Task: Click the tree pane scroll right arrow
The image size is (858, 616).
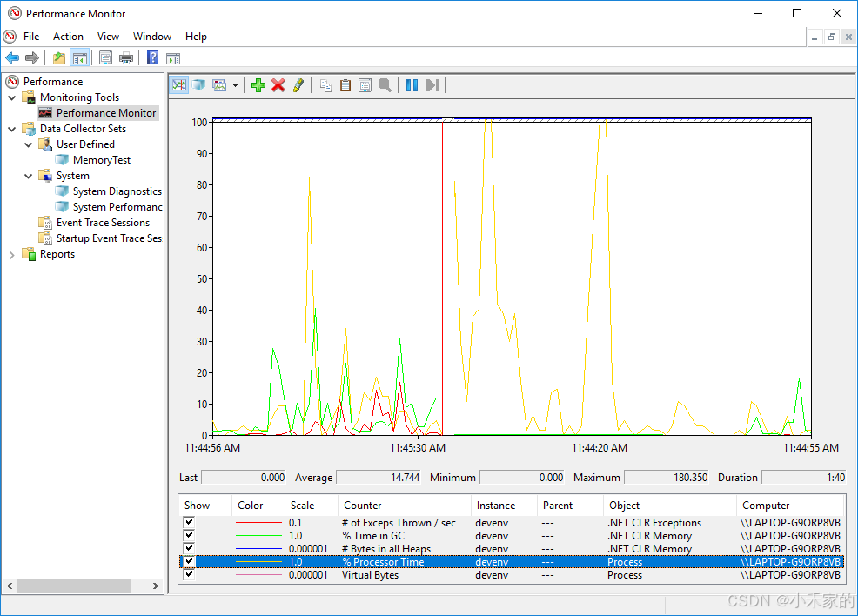Action: point(156,586)
